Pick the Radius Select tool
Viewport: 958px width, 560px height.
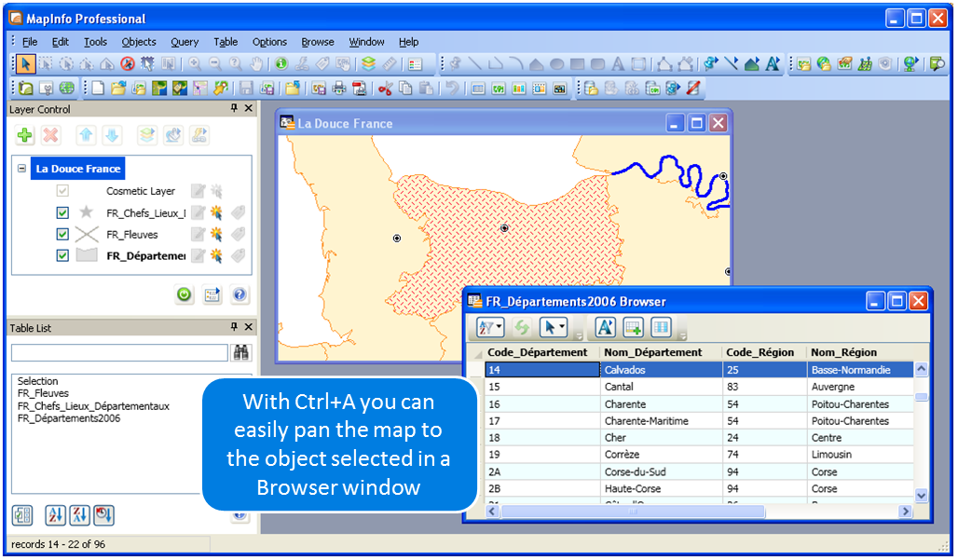[x=66, y=63]
